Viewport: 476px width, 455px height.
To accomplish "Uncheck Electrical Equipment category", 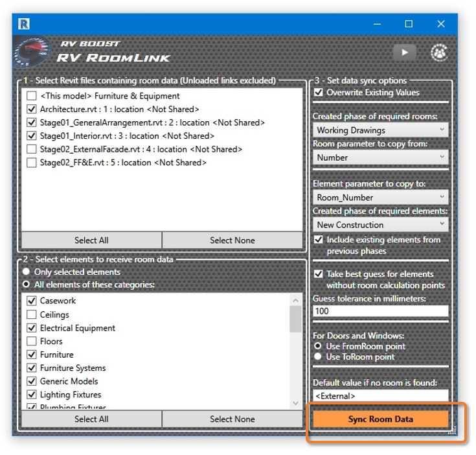I will coord(32,328).
